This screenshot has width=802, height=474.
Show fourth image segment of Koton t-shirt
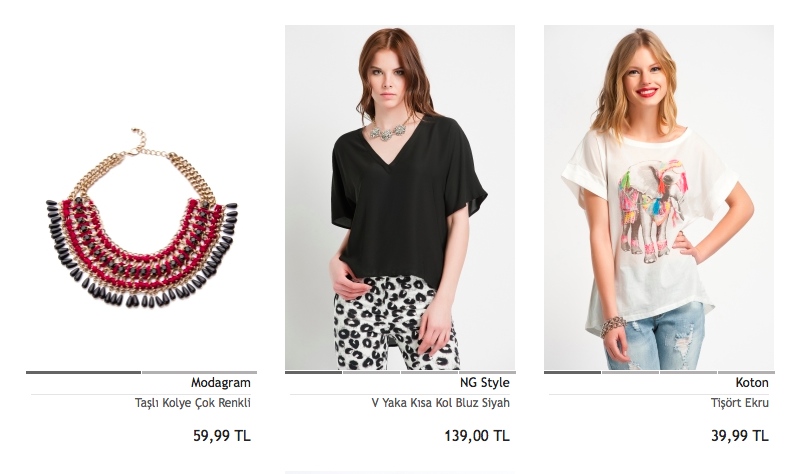click(x=746, y=372)
